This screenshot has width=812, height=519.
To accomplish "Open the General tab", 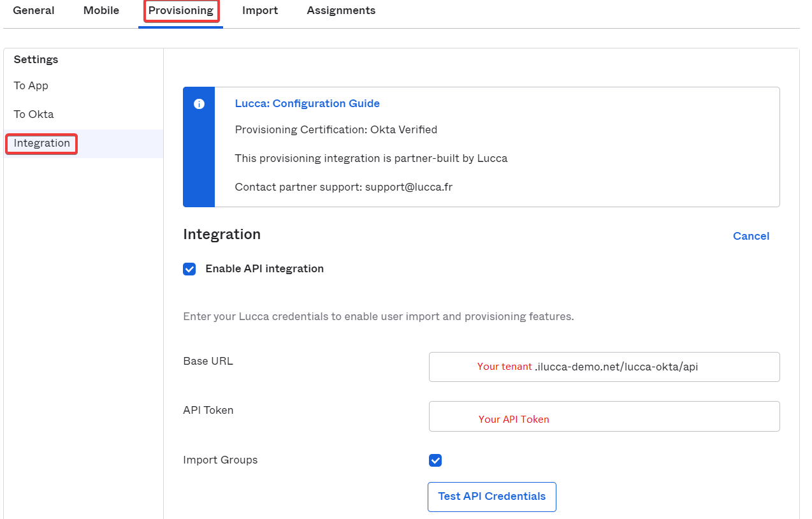I will point(34,11).
